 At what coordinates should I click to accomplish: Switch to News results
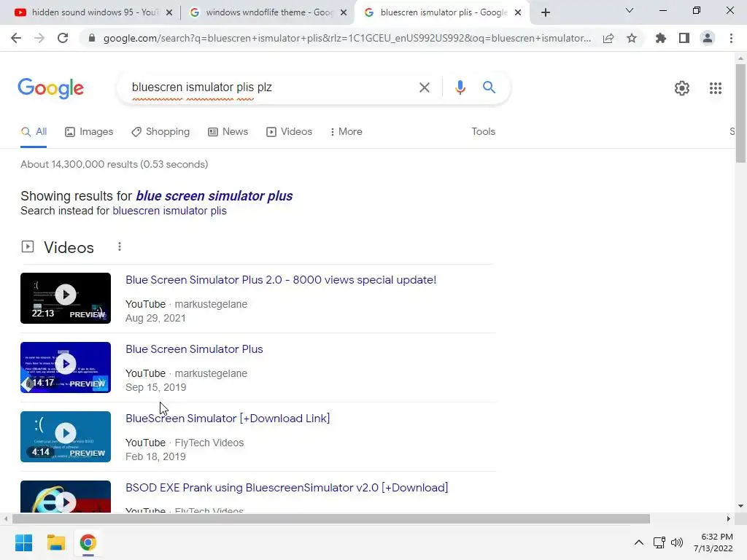click(x=228, y=132)
